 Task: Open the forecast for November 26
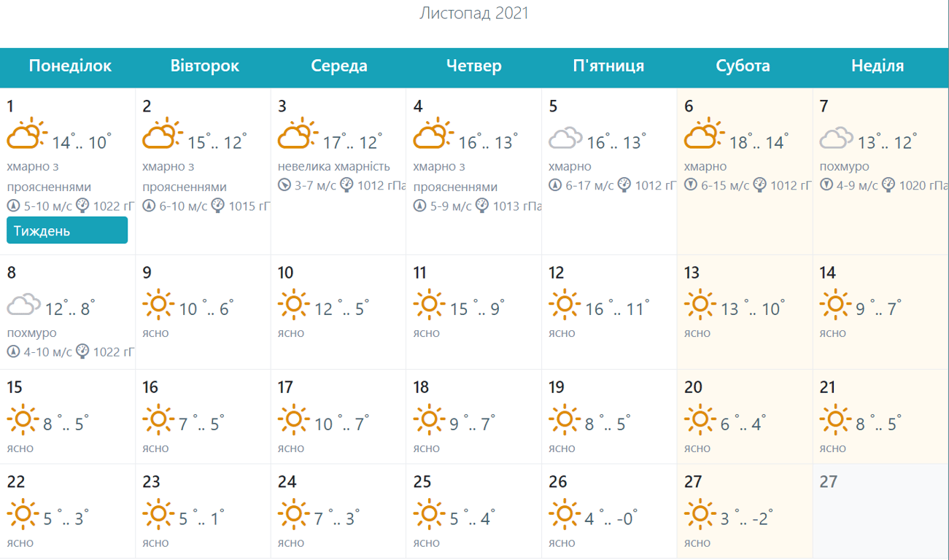point(608,510)
